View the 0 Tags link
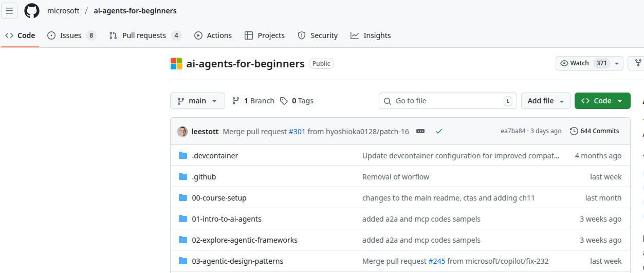This screenshot has width=644, height=273. (x=297, y=101)
